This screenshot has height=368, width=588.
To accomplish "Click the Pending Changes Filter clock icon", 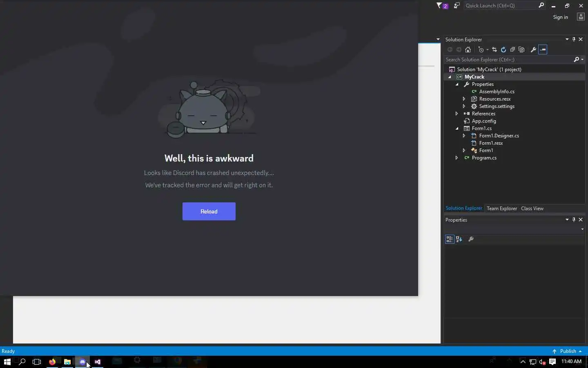I will 481,49.
